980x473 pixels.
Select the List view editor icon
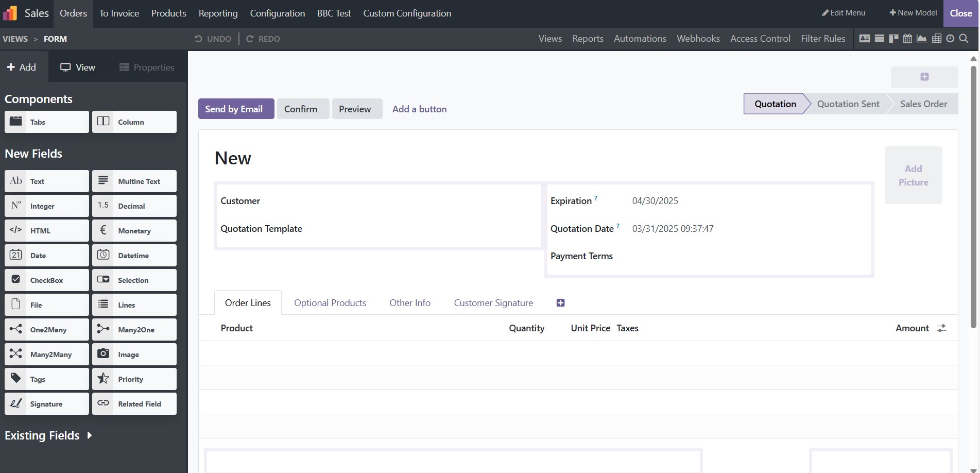[880, 38]
